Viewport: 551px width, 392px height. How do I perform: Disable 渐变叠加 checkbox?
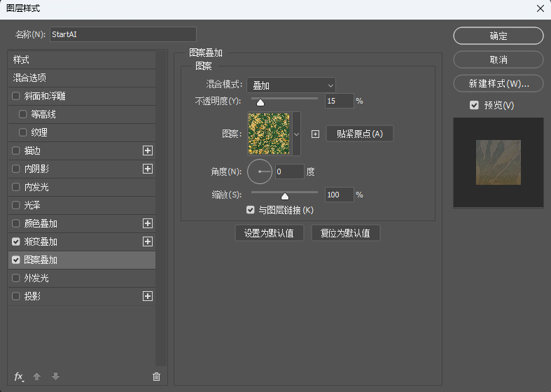(16, 241)
